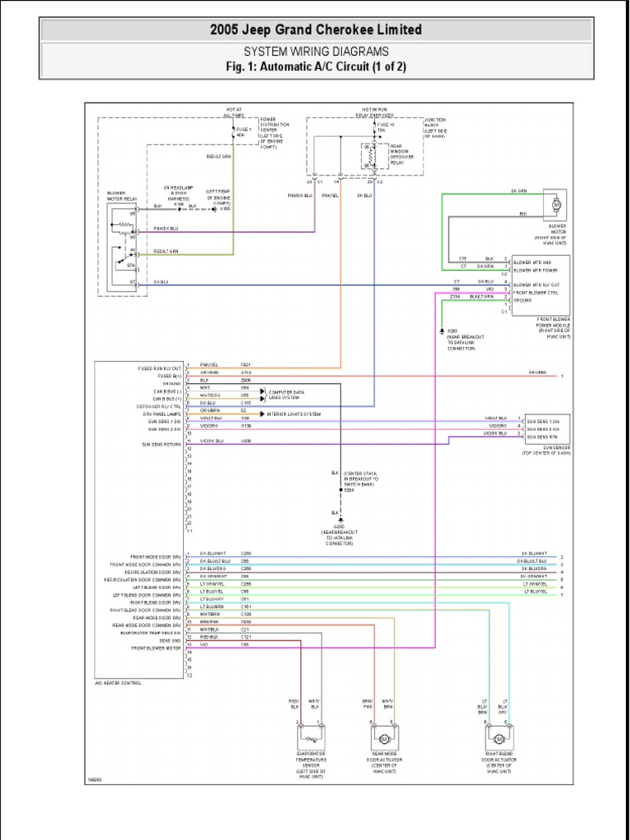Click 'BLOWER MTR POWER' terminal label
630x840 pixels.
535,270
